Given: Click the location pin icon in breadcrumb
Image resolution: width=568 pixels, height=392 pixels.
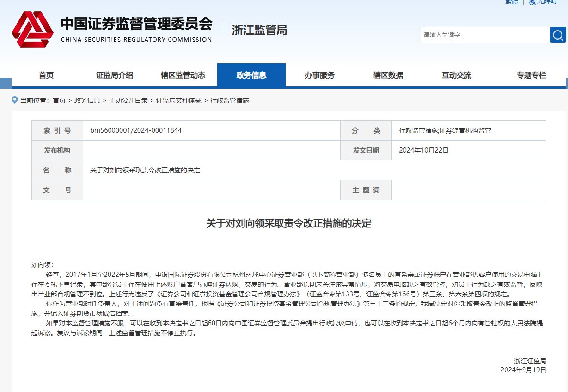Looking at the screenshot, I should point(15,100).
